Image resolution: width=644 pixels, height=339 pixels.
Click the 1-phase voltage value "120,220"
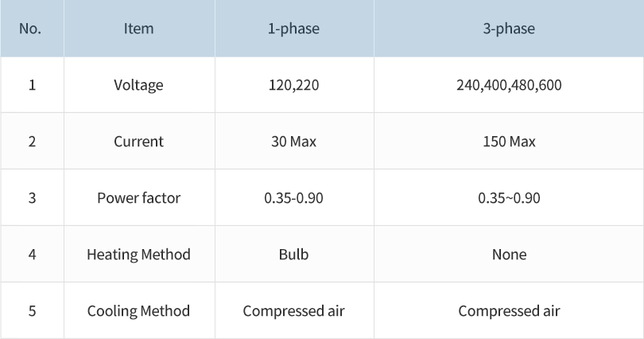pyautogui.click(x=293, y=85)
